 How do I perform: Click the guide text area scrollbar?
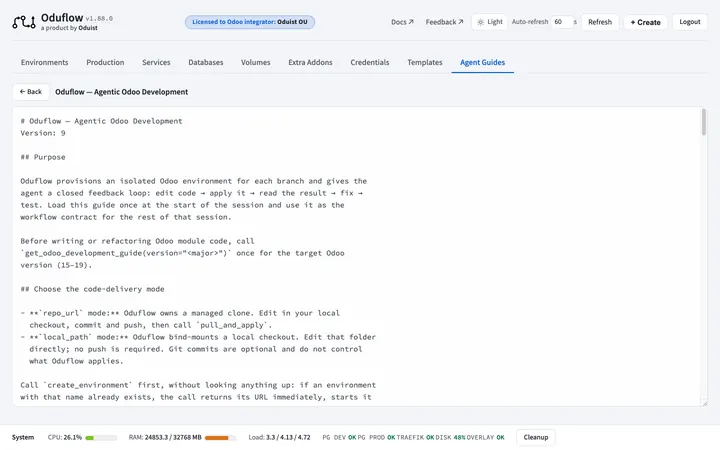pyautogui.click(x=703, y=122)
